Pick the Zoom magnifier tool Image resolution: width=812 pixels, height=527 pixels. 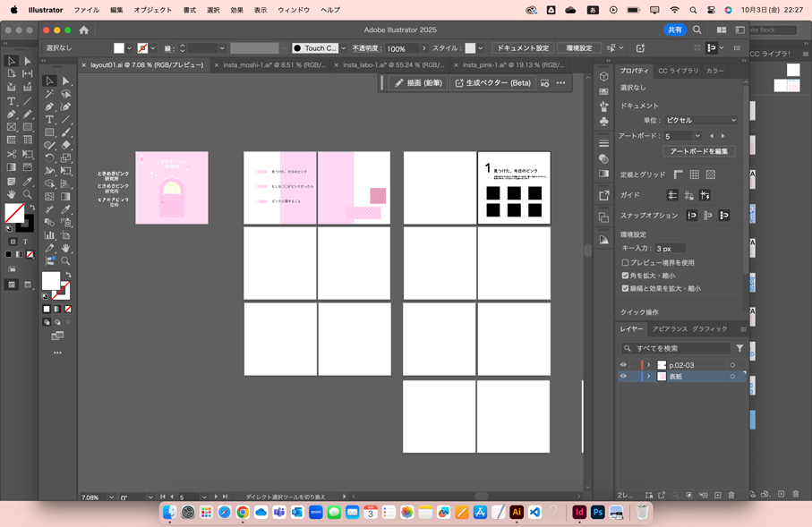(65, 260)
